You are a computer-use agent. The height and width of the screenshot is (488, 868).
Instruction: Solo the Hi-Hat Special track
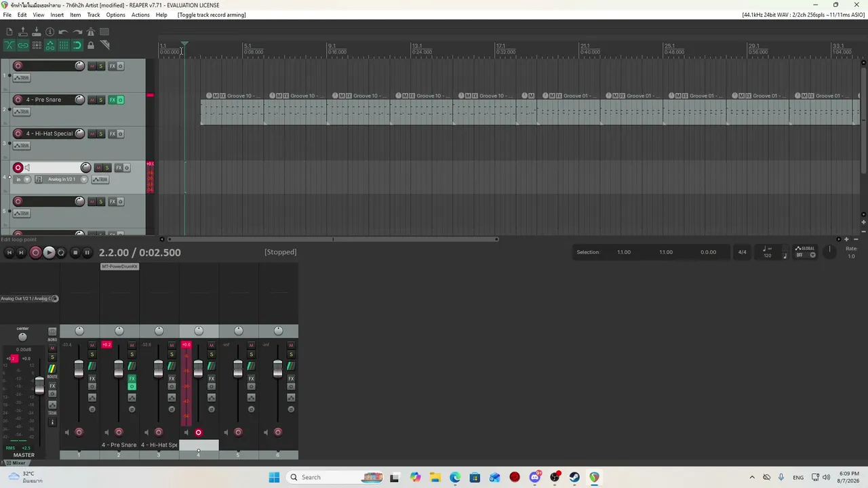101,134
